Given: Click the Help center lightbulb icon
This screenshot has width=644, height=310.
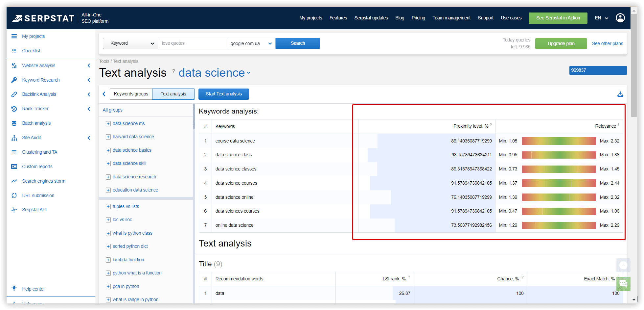Looking at the screenshot, I should 14,288.
